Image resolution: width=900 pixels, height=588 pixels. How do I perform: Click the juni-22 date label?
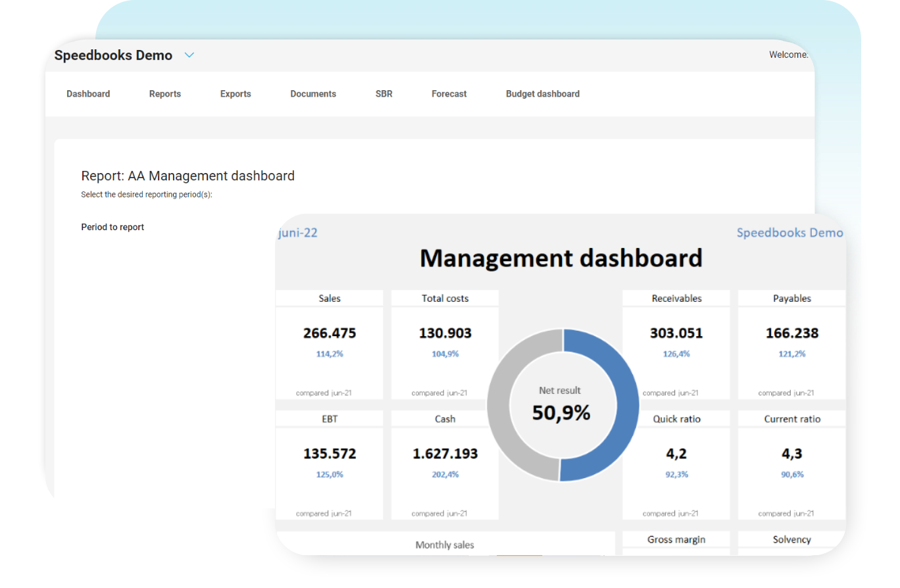click(298, 232)
